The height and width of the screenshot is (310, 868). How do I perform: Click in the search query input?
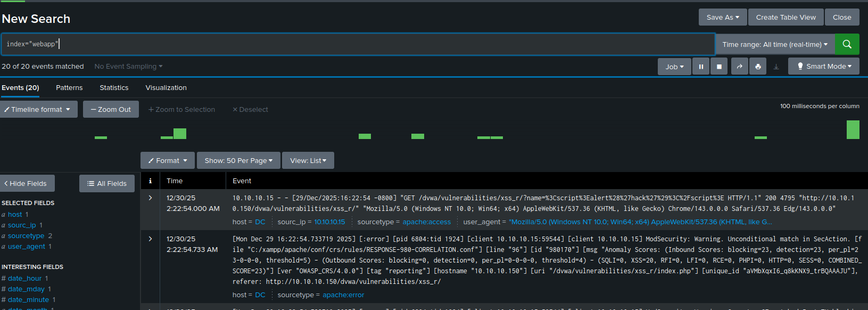point(358,44)
